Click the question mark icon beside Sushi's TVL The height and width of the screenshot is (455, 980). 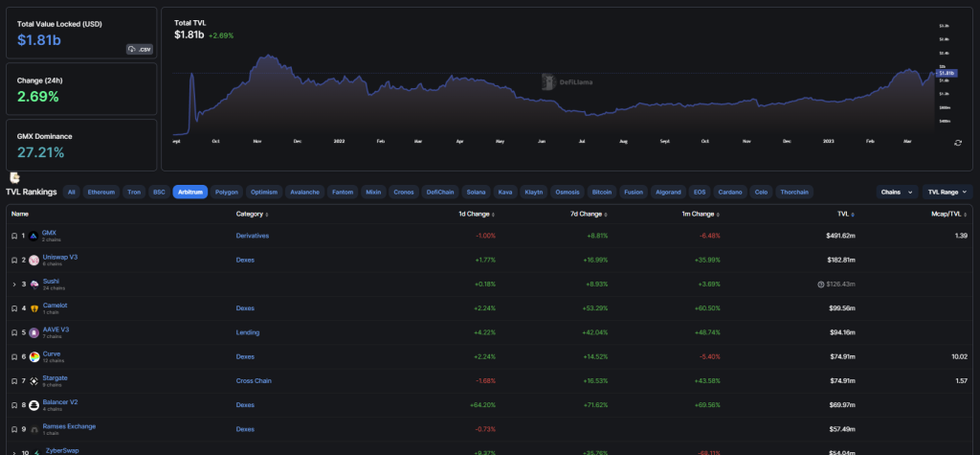click(820, 284)
